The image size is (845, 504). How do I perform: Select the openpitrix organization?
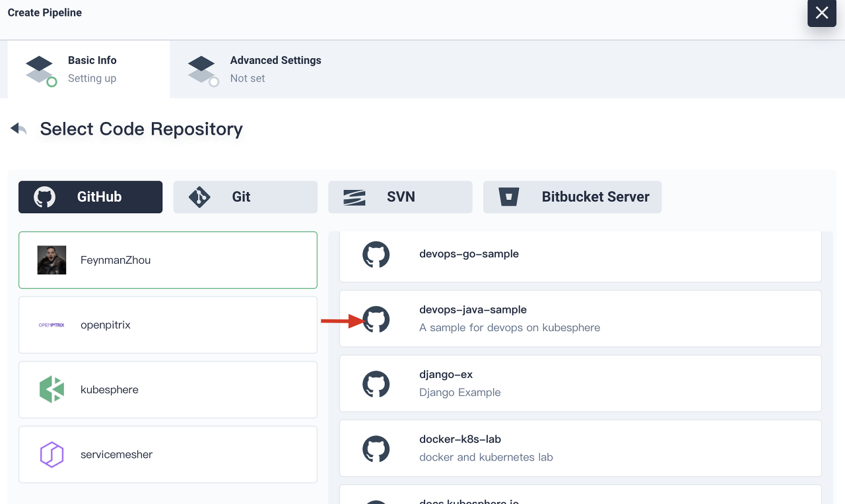(168, 325)
